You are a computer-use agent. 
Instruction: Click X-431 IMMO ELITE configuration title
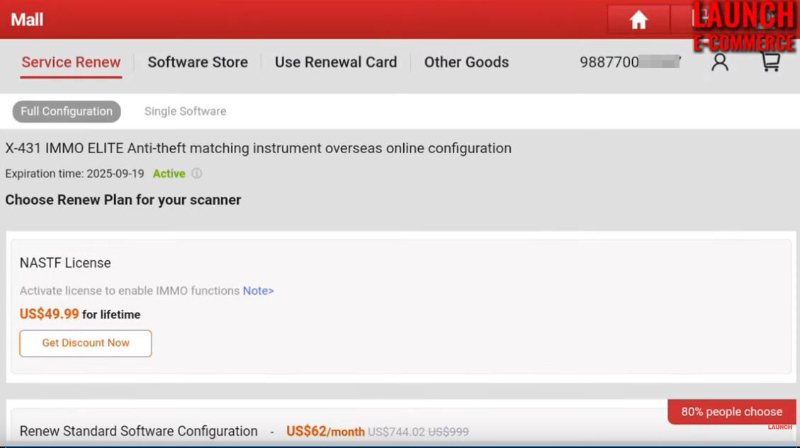click(x=258, y=148)
